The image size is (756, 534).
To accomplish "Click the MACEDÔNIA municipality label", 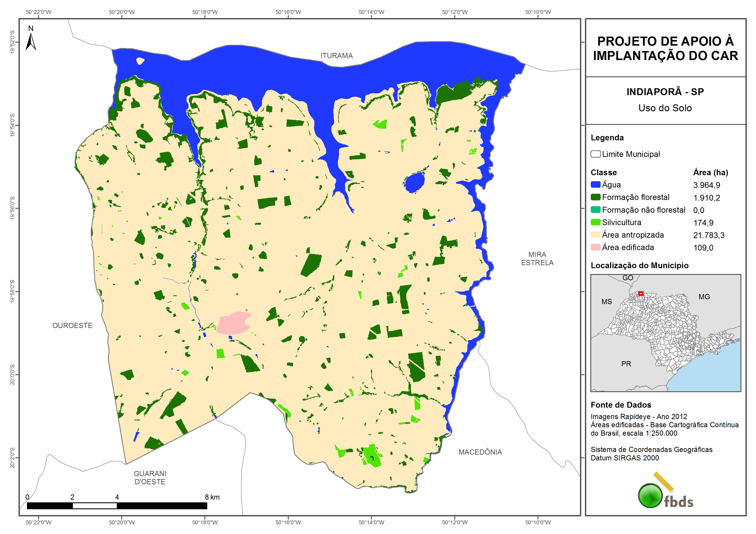I will tap(480, 452).
